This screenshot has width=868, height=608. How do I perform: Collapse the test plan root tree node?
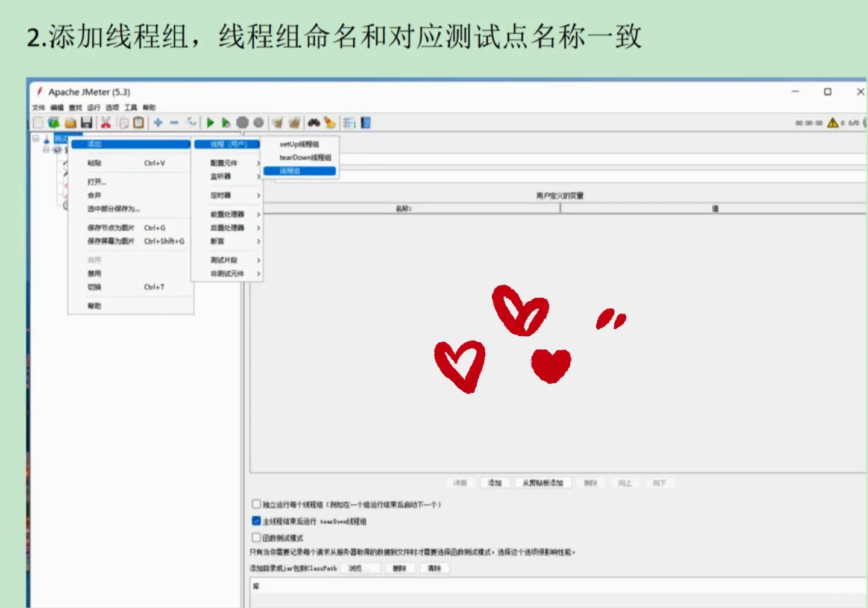[x=36, y=139]
